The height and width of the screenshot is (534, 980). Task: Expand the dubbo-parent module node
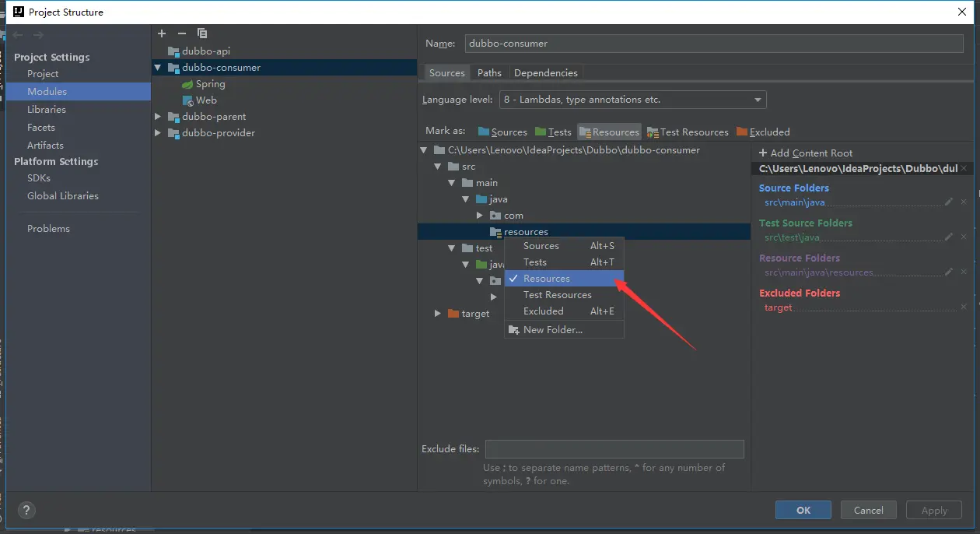(158, 117)
